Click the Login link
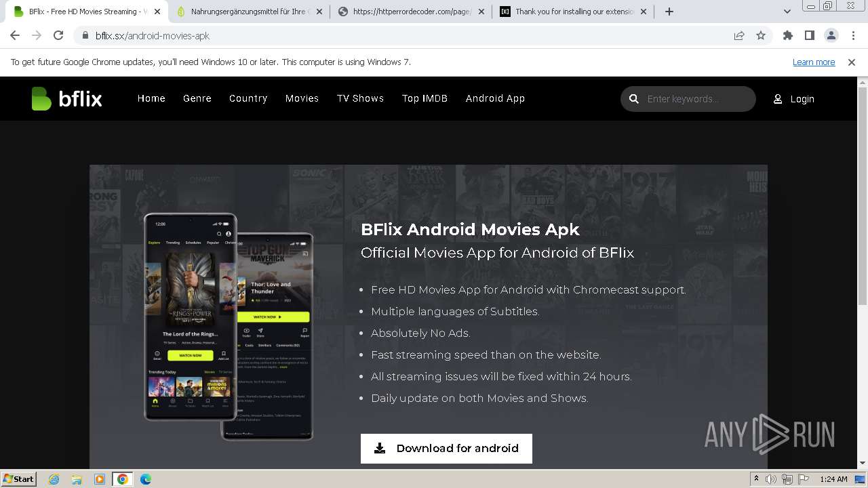The height and width of the screenshot is (488, 868). pyautogui.click(x=802, y=99)
